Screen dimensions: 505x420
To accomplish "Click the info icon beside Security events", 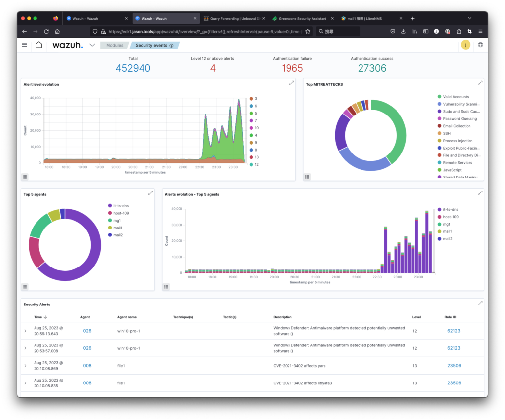I will (x=171, y=46).
